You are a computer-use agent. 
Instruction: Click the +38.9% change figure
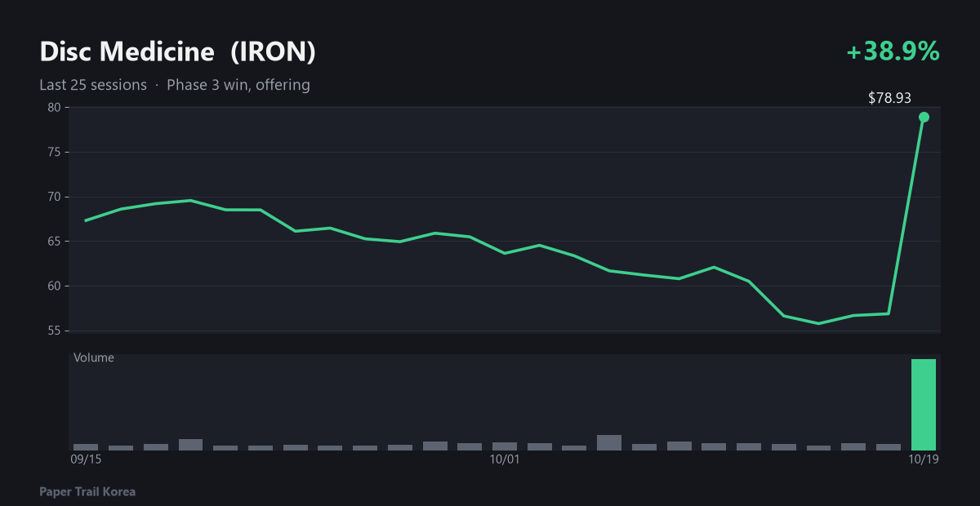893,52
